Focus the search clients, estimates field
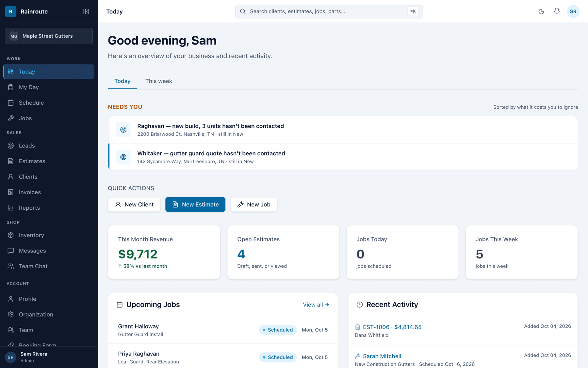The width and height of the screenshot is (588, 368). click(x=329, y=11)
